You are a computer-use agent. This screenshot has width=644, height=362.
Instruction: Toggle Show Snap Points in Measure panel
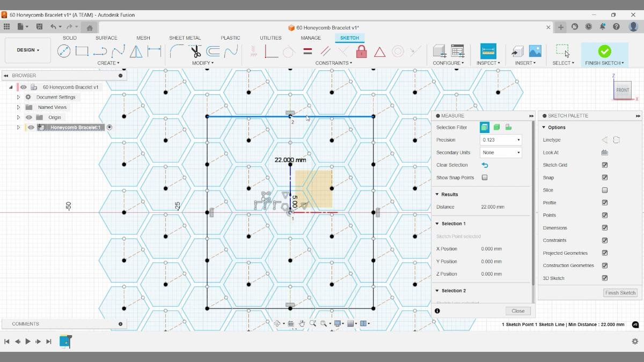pyautogui.click(x=485, y=177)
